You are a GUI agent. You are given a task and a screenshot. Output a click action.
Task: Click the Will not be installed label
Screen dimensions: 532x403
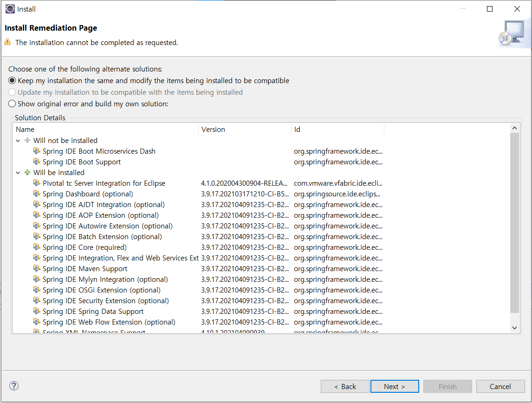click(x=65, y=140)
